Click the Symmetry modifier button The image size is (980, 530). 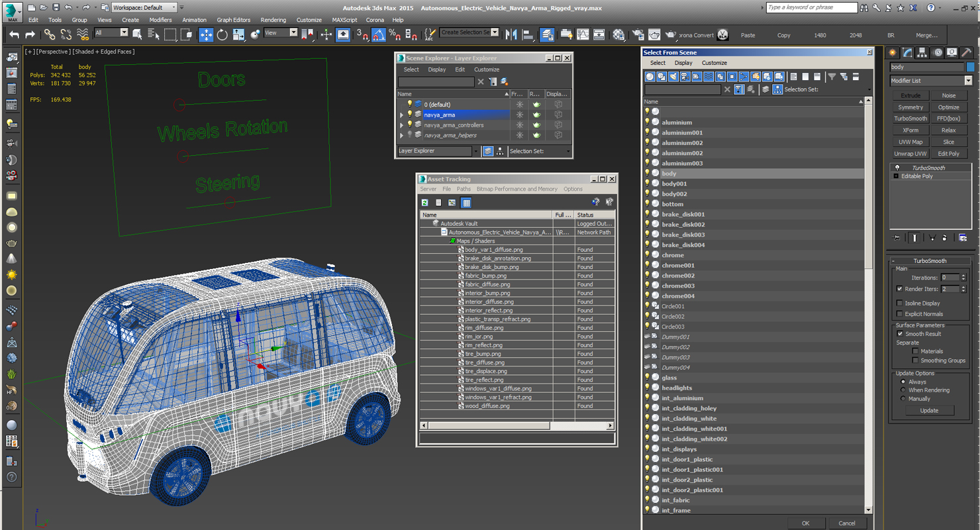[910, 107]
